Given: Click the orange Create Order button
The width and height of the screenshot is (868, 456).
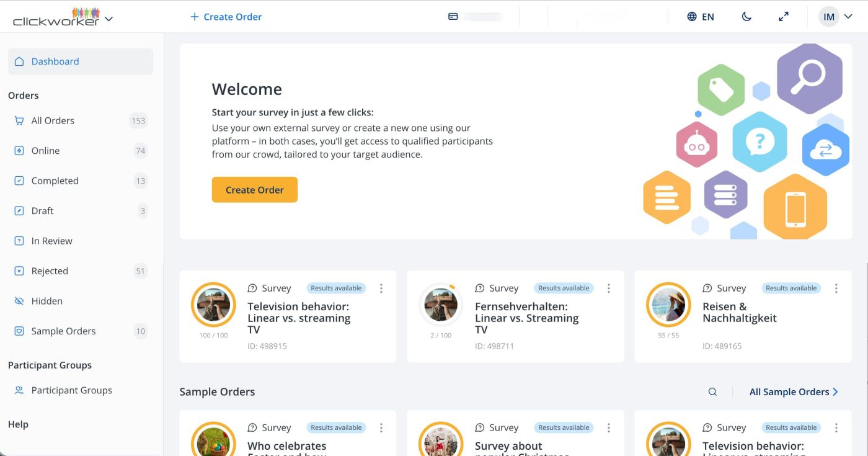Looking at the screenshot, I should point(255,190).
